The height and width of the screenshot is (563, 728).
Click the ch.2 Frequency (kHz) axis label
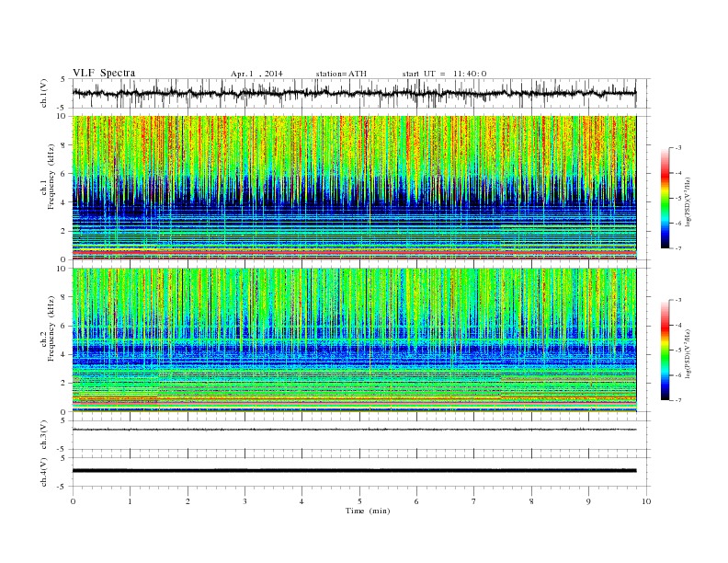(x=48, y=329)
